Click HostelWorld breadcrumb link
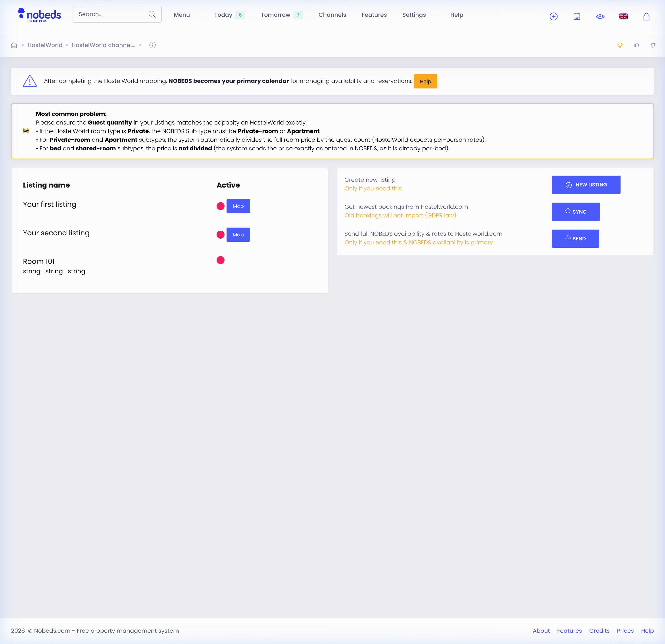665x644 pixels. click(45, 45)
